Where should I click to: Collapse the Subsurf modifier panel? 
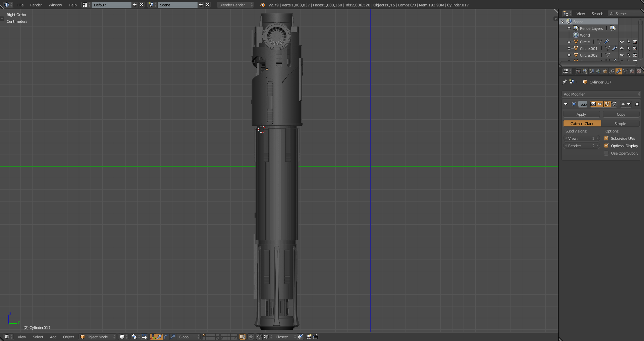566,104
